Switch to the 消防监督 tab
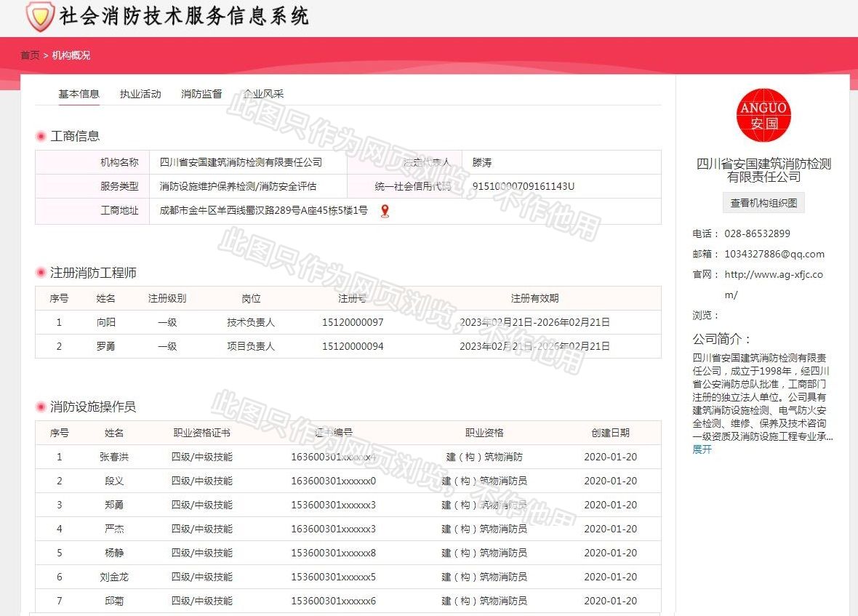 click(201, 94)
